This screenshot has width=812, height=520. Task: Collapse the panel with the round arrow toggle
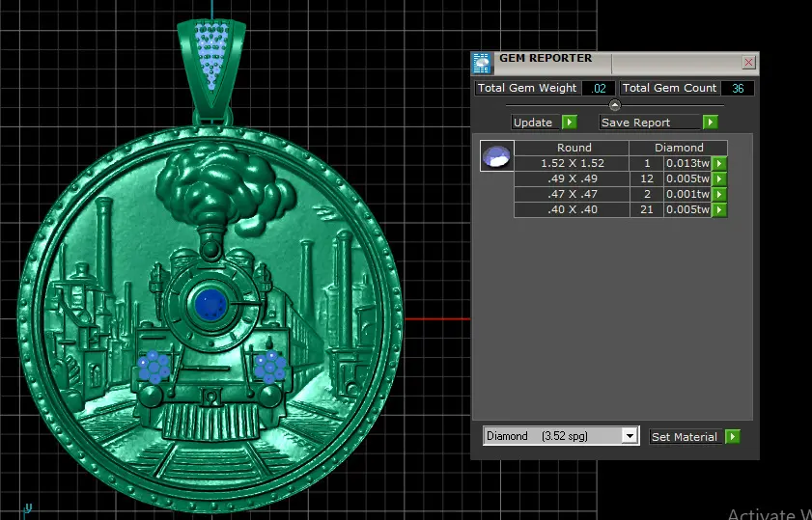click(x=615, y=105)
